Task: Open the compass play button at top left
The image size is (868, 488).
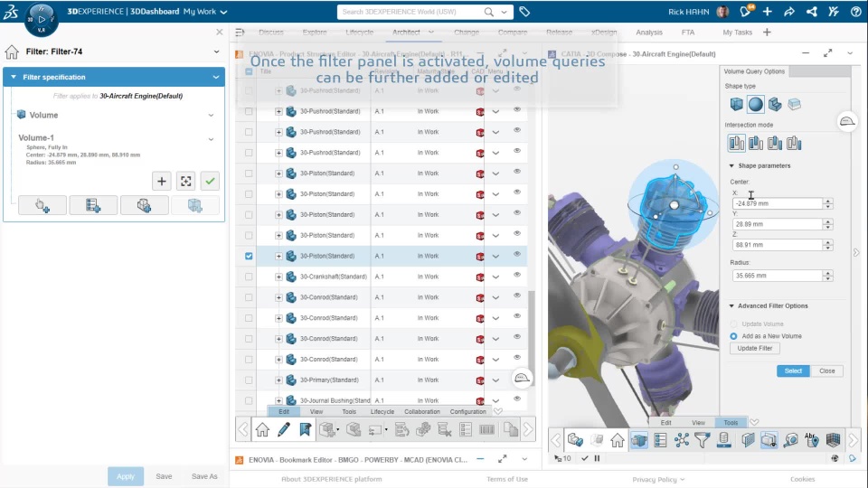Action: click(42, 19)
